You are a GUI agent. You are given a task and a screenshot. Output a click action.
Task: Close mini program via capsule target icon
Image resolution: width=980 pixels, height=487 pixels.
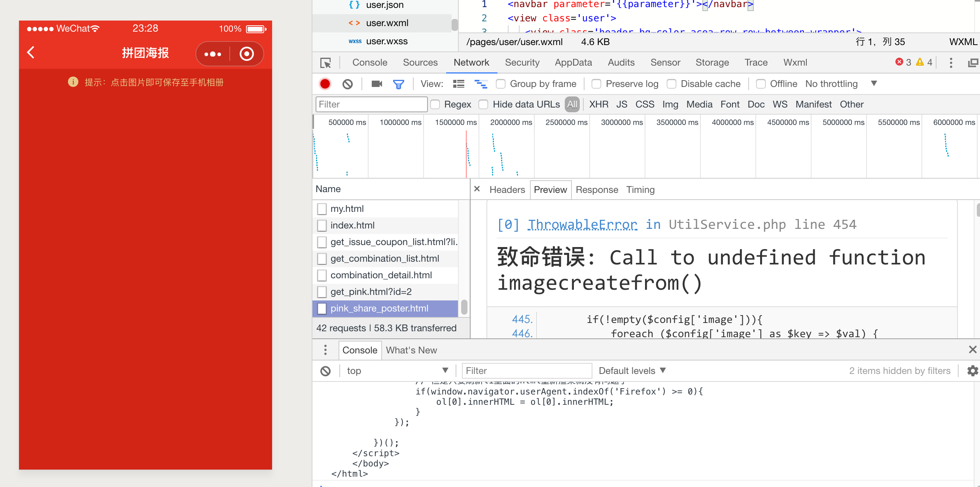click(x=246, y=54)
